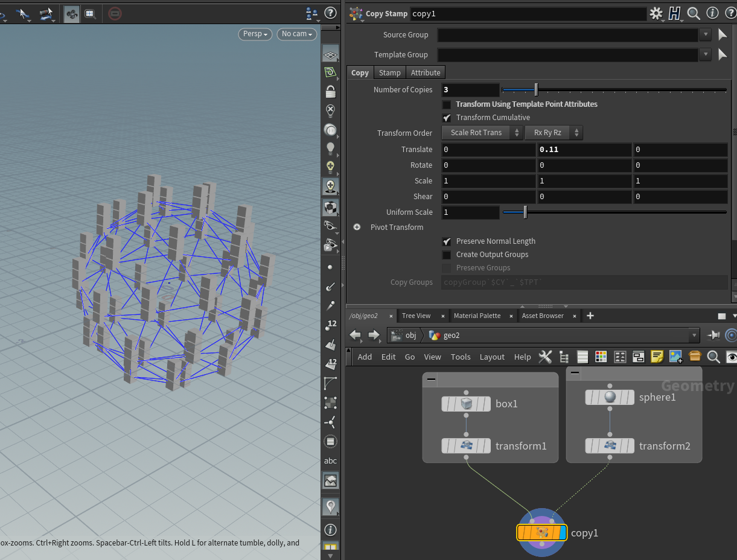Expand the Pivot Transform section
Viewport: 737px width, 560px height.
[x=357, y=227]
